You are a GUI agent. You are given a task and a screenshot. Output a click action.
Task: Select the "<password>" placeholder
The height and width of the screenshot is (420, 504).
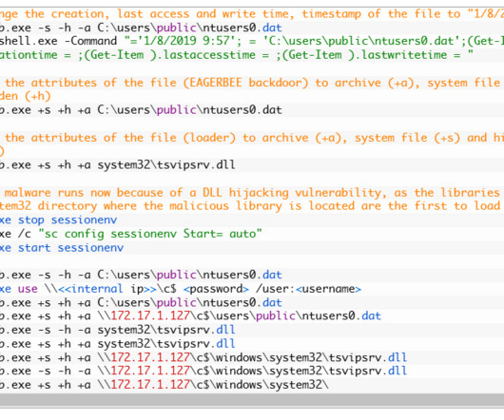pyautogui.click(x=216, y=289)
